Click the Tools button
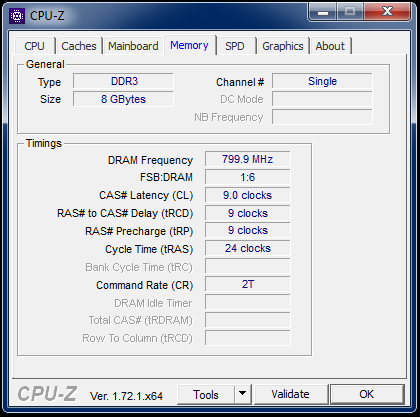Viewport: 420px width, 417px height. 206,395
